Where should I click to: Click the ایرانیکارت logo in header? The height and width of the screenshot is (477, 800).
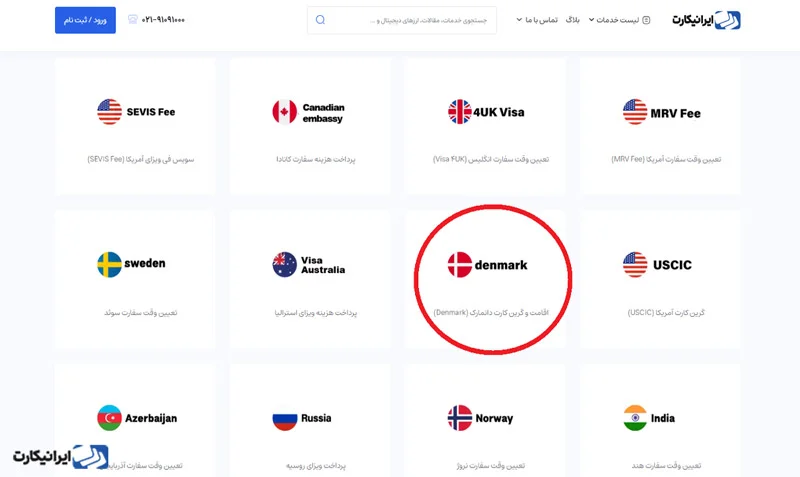(705, 20)
